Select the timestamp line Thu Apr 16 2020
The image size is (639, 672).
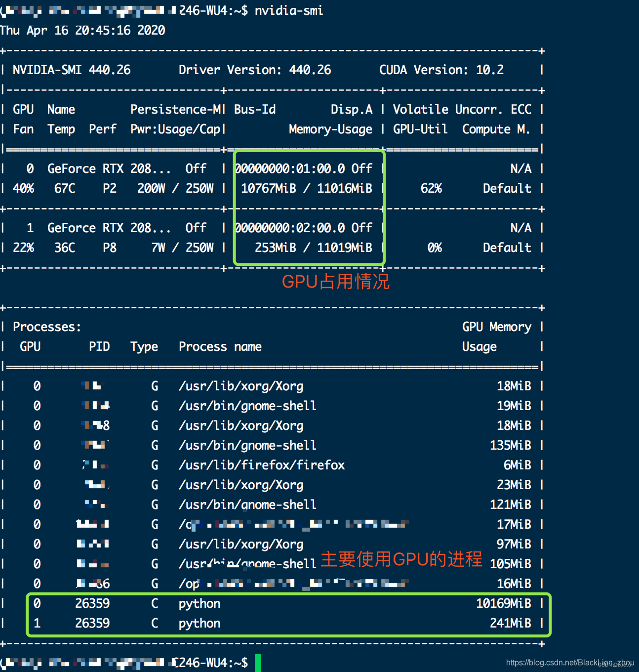pyautogui.click(x=83, y=30)
